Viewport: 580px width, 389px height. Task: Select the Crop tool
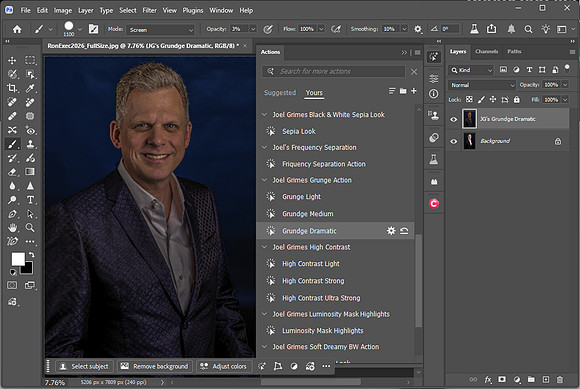tap(12, 88)
